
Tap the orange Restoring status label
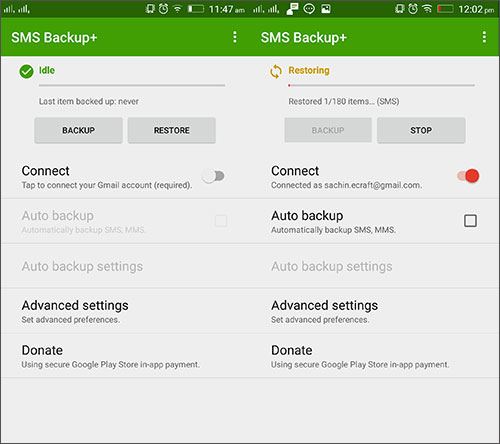pos(309,70)
